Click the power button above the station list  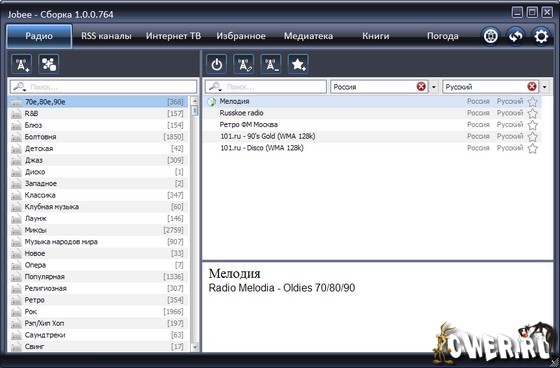pyautogui.click(x=216, y=64)
